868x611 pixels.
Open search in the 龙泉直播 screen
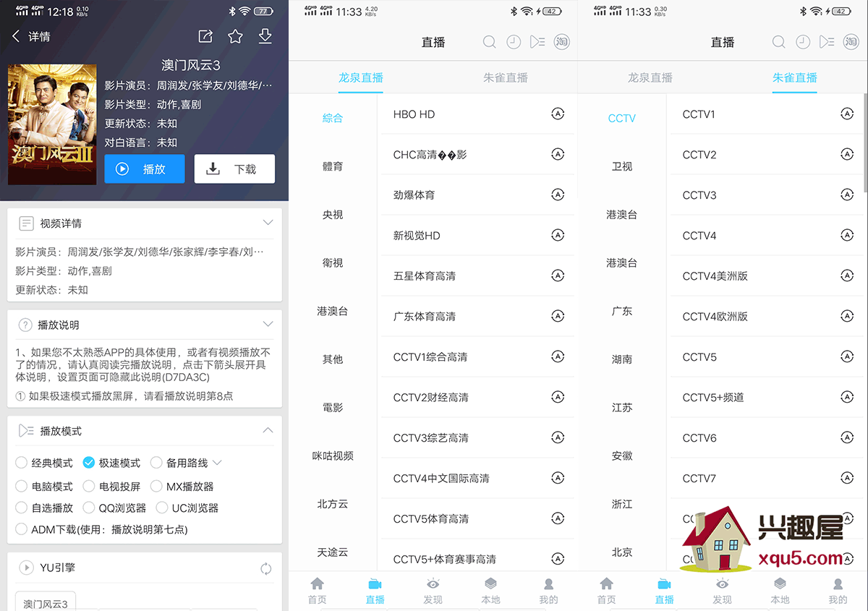click(x=490, y=42)
